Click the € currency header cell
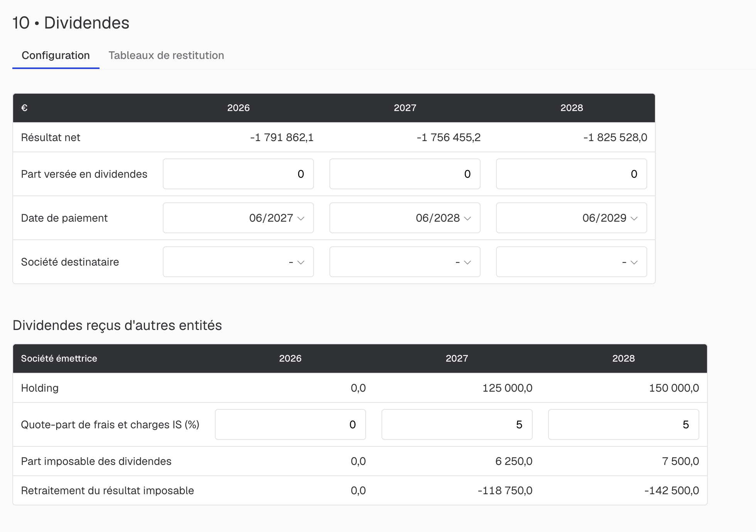The height and width of the screenshot is (532, 756). coord(24,108)
